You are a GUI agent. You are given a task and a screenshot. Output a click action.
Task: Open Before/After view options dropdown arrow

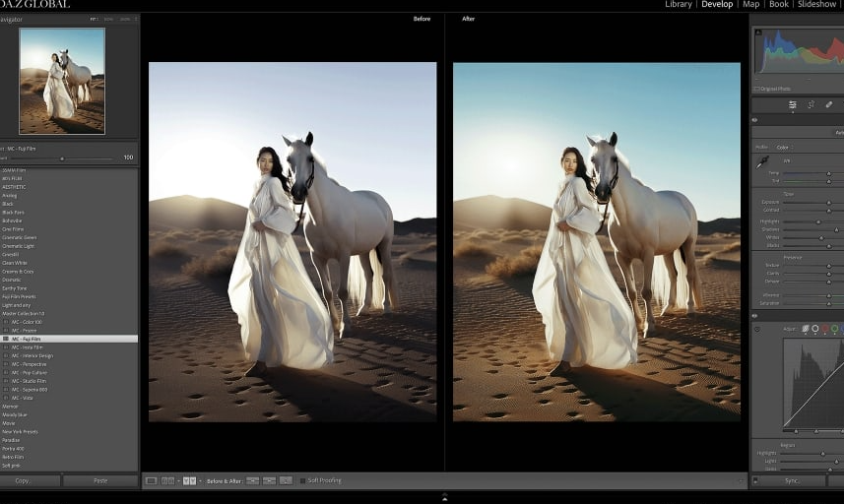coord(200,481)
